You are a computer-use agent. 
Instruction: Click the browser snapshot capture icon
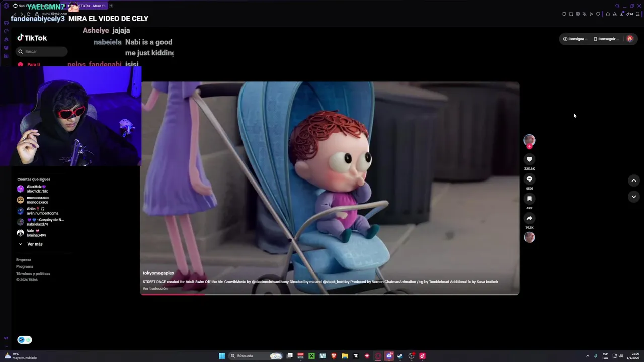[571, 14]
